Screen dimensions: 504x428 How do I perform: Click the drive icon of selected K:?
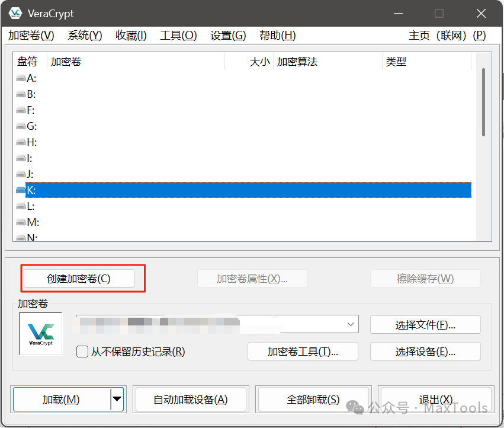pos(21,190)
